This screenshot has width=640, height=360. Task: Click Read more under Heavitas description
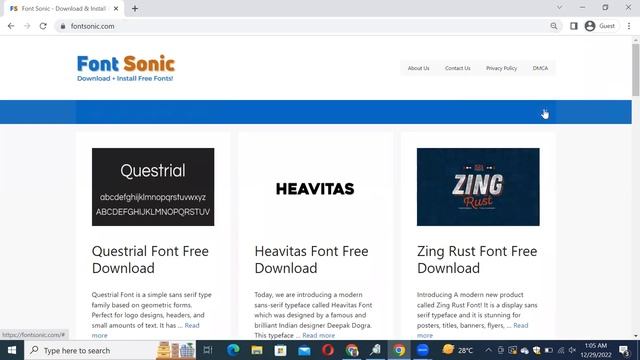[318, 335]
